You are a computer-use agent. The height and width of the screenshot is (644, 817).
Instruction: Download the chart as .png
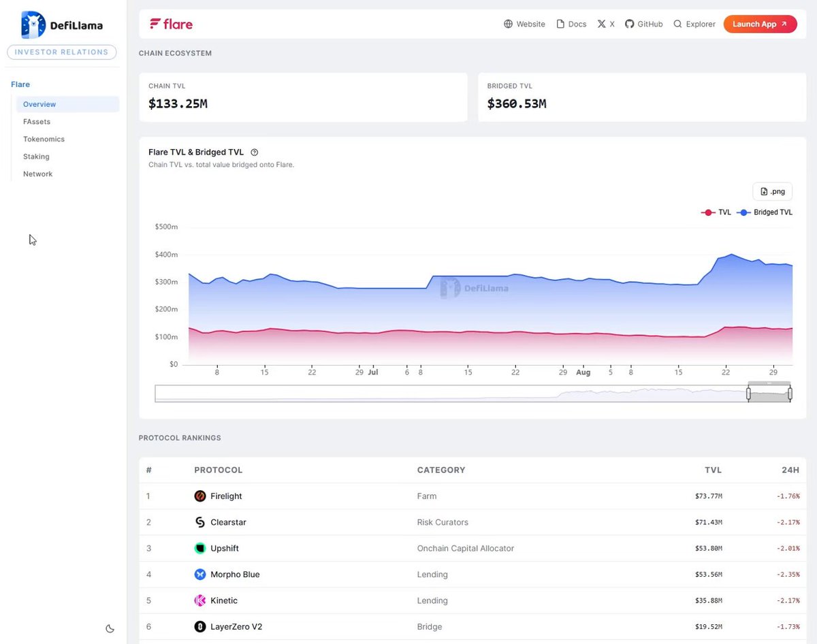click(773, 191)
